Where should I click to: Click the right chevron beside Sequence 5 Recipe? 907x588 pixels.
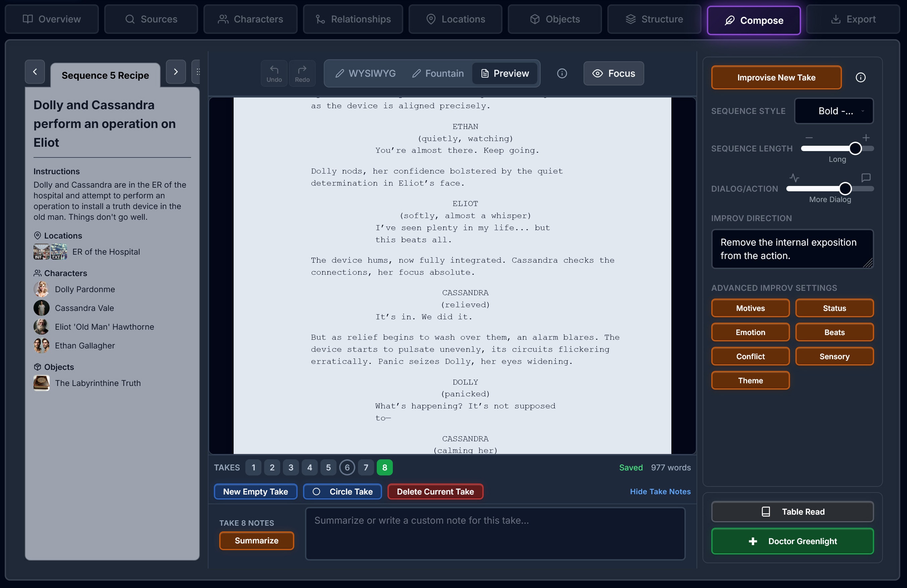176,72
